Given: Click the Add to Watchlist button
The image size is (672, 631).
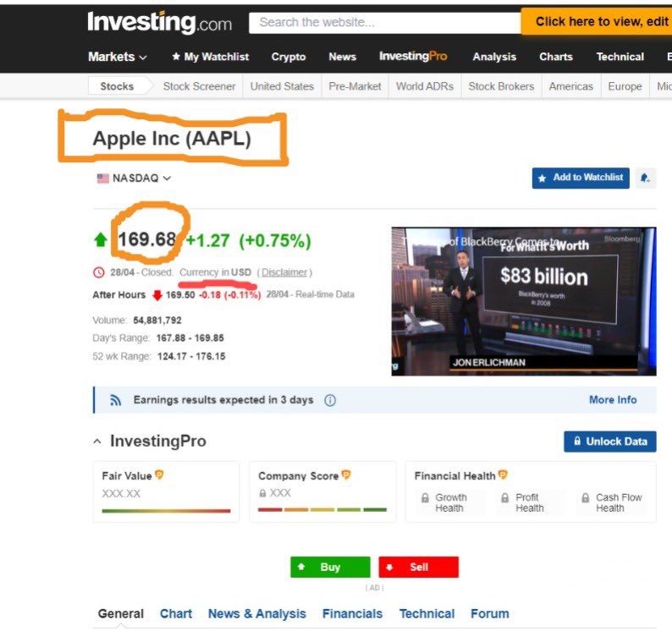Looking at the screenshot, I should click(x=581, y=178).
